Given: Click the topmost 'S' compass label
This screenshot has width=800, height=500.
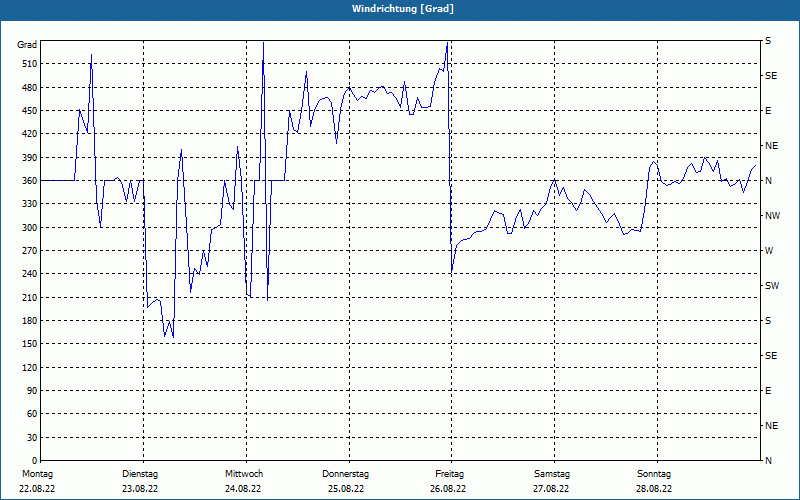Looking at the screenshot, I should [768, 41].
